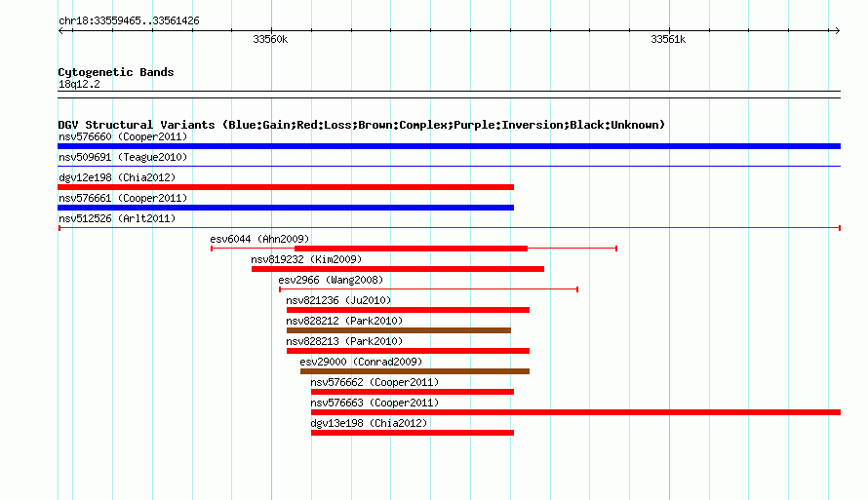
Task: Select the long red nsv576663 bar
Action: click(x=575, y=412)
